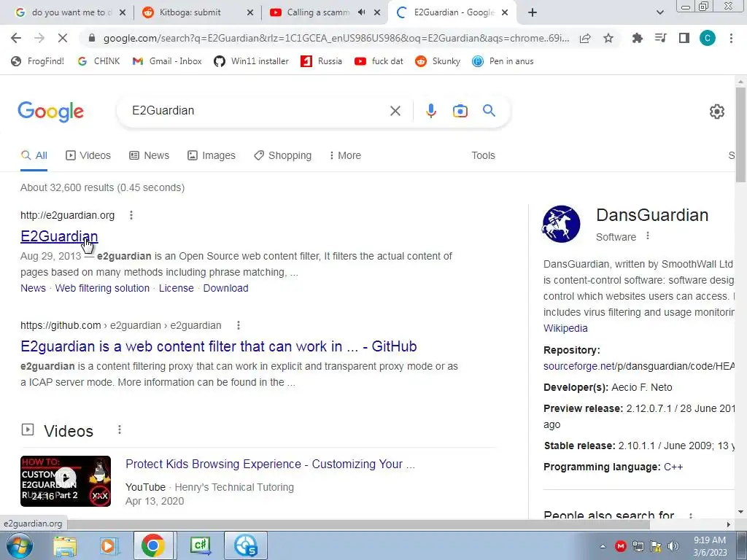Open the Download sitelink
The image size is (747, 560).
tap(226, 288)
